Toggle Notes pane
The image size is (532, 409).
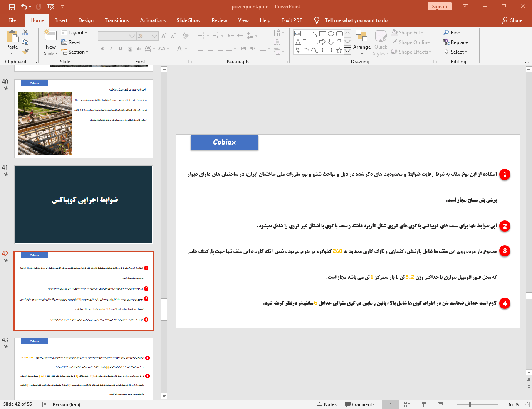327,404
